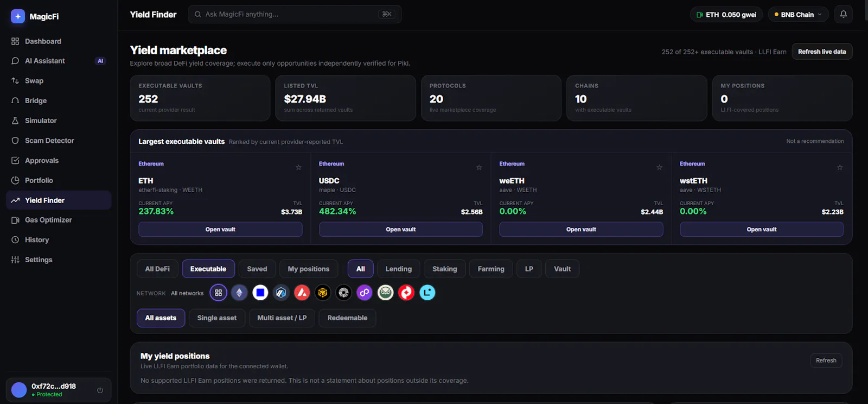Viewport: 868px width, 404px height.
Task: Switch to the LP category
Action: (529, 269)
